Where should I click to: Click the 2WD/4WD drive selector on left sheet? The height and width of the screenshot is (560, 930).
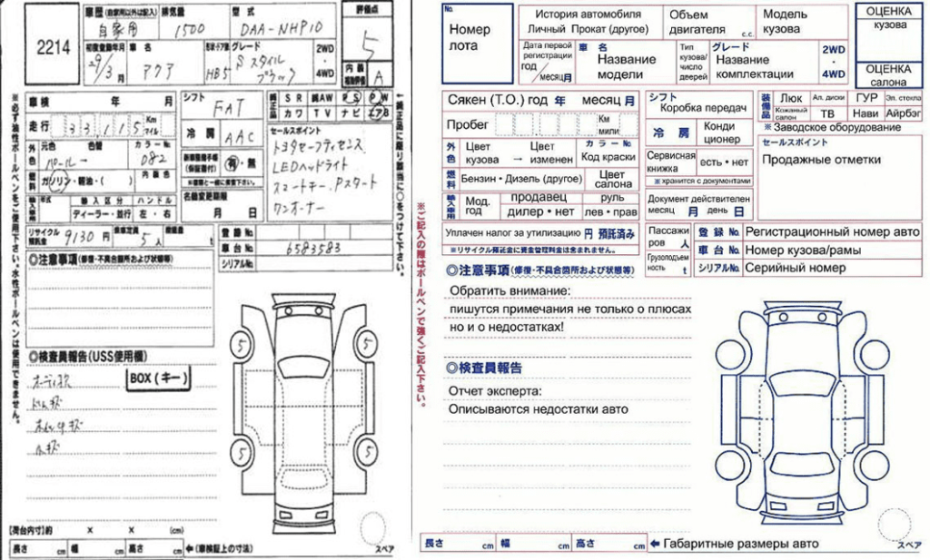pyautogui.click(x=325, y=58)
